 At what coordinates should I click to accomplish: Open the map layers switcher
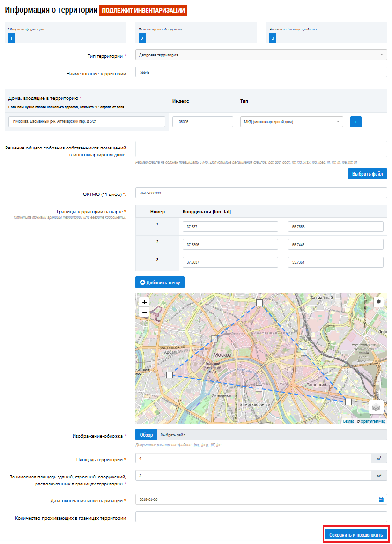pyautogui.click(x=376, y=408)
